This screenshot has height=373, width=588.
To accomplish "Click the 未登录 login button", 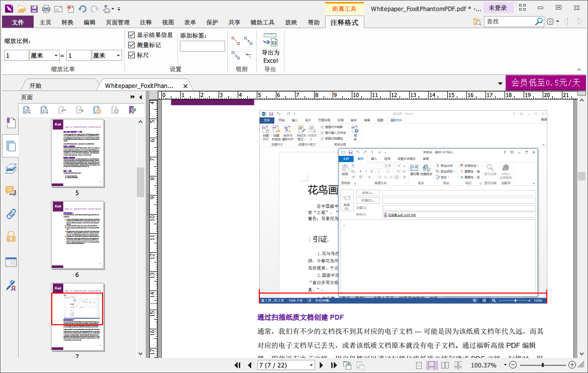I will coord(498,8).
